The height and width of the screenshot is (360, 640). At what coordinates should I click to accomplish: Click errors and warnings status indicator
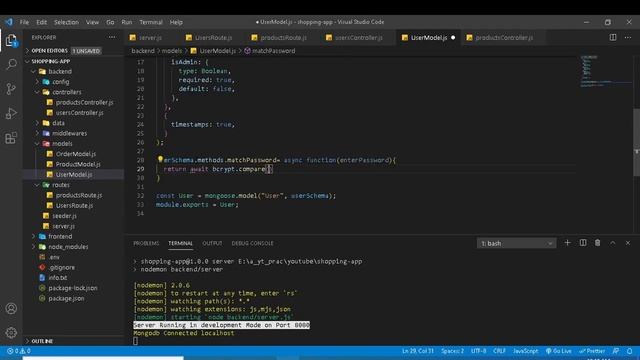point(19,351)
